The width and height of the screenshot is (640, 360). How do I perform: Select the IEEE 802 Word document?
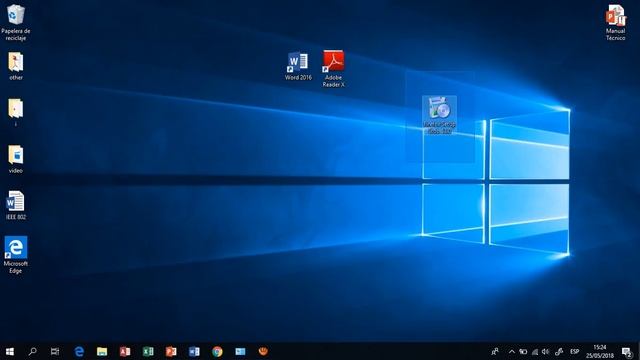click(16, 205)
